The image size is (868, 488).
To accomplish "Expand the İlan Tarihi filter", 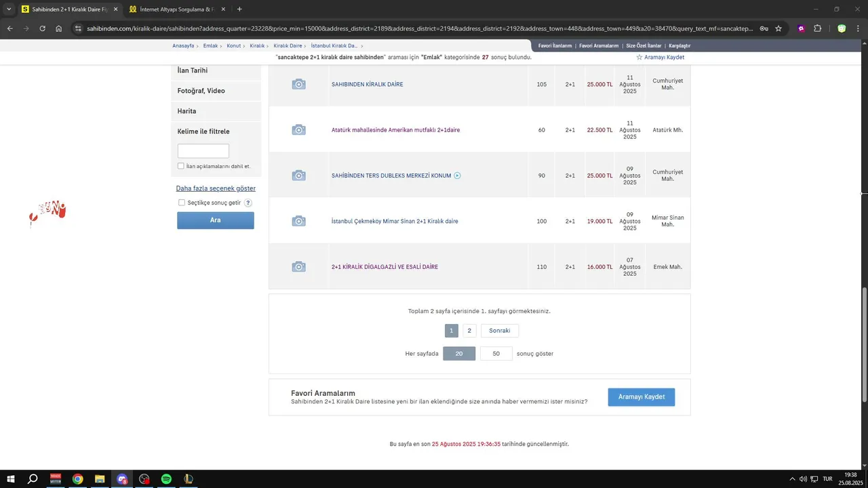I will pos(216,70).
